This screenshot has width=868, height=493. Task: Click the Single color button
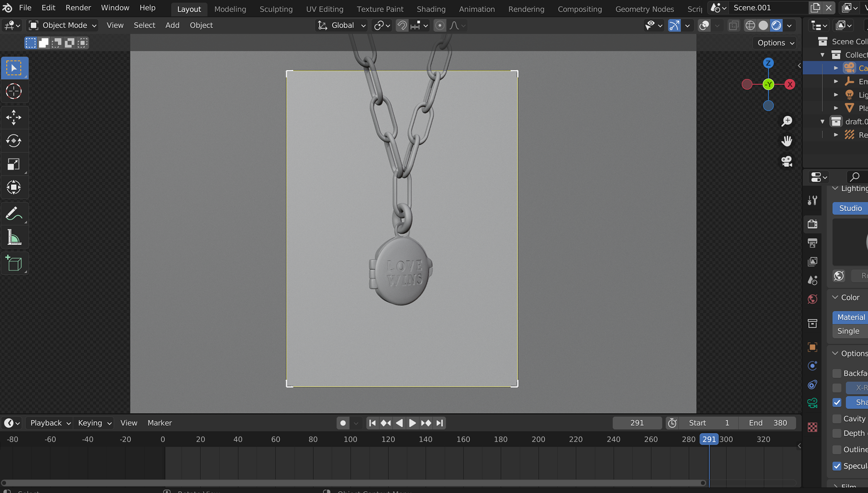(849, 331)
